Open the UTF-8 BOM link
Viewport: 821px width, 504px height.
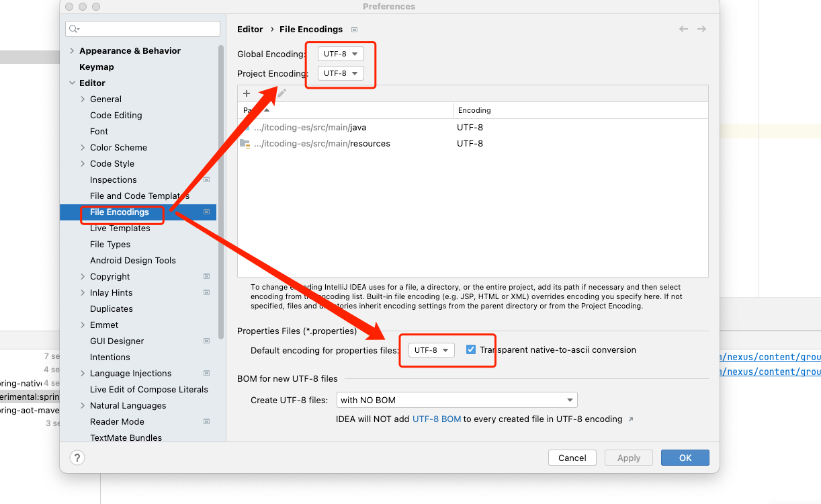pyautogui.click(x=437, y=419)
